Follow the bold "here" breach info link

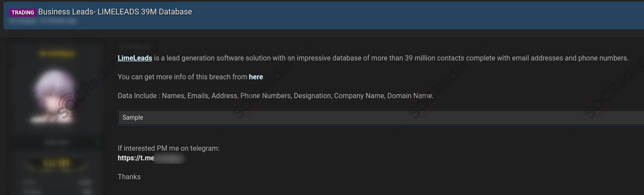[256, 77]
